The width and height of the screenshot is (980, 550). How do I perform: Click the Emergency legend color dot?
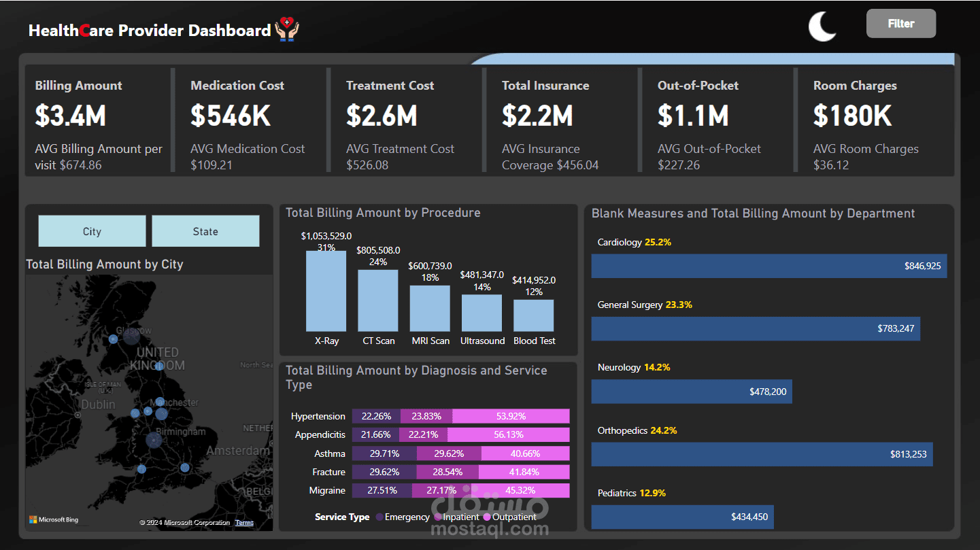coord(379,517)
